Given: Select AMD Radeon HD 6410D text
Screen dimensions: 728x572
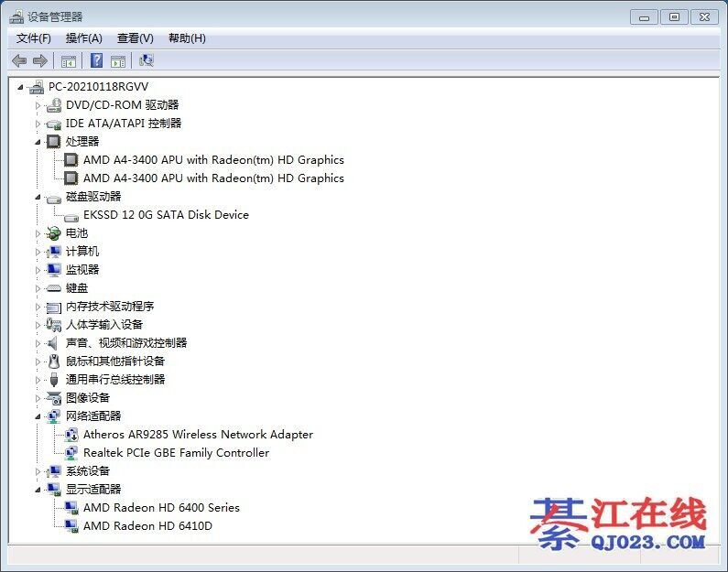Looking at the screenshot, I should (x=147, y=526).
